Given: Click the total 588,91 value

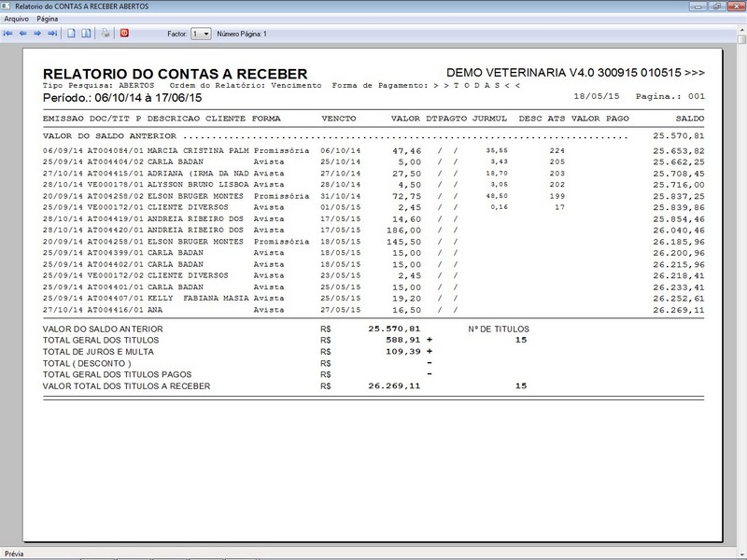Looking at the screenshot, I should click(403, 340).
